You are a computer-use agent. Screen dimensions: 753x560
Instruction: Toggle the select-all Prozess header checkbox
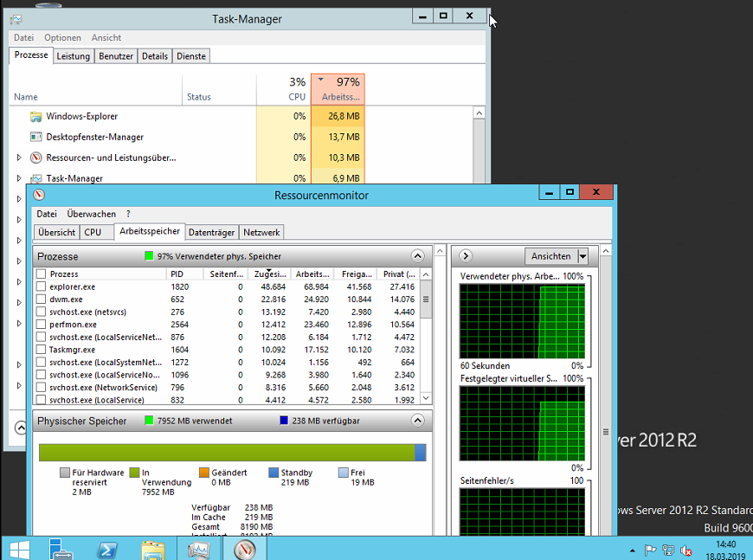[x=42, y=274]
